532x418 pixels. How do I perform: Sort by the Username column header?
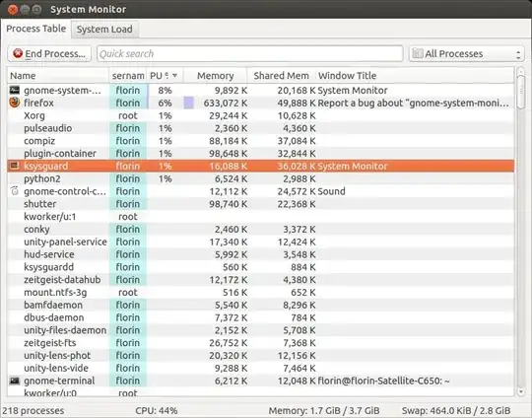pyautogui.click(x=128, y=75)
